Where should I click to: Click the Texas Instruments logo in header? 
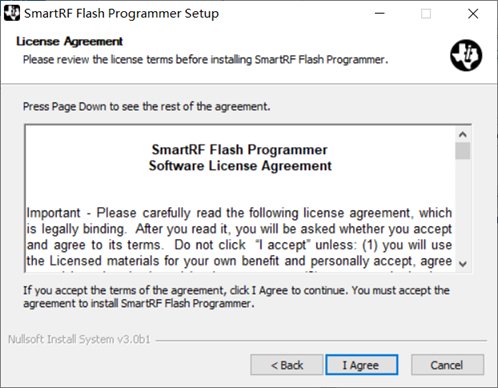click(466, 55)
